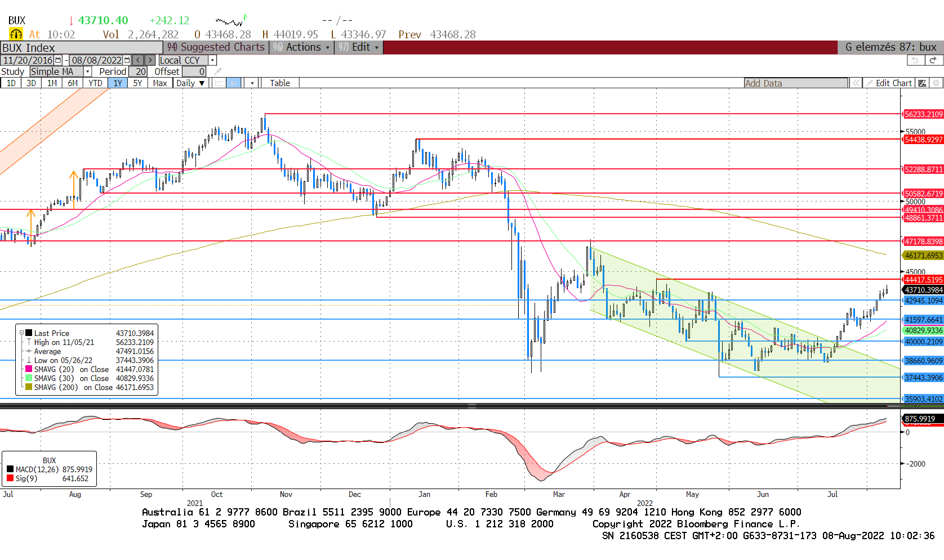The height and width of the screenshot is (560, 944).
Task: Open the chart annotations notepad icon
Action: [922, 83]
